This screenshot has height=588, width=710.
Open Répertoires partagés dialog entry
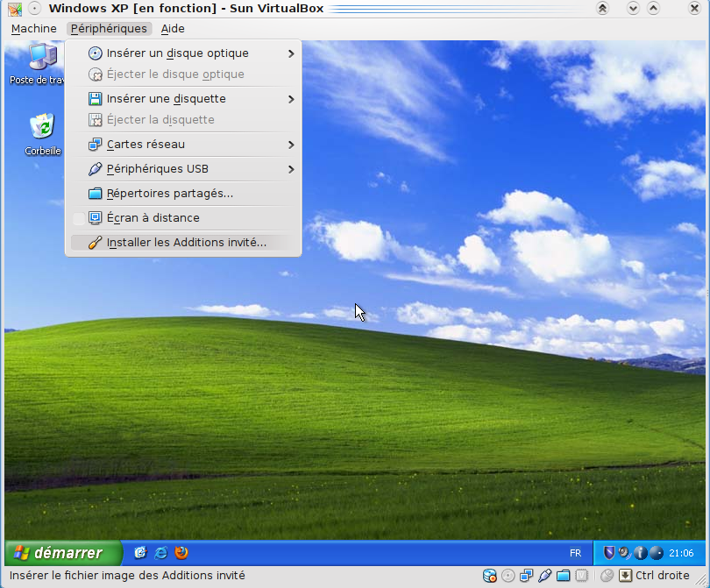pos(169,194)
